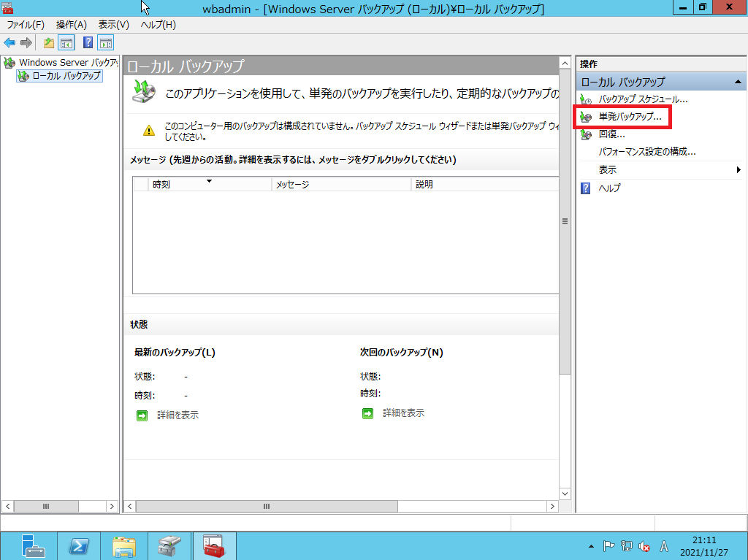Click the 操作 pane title

click(589, 64)
